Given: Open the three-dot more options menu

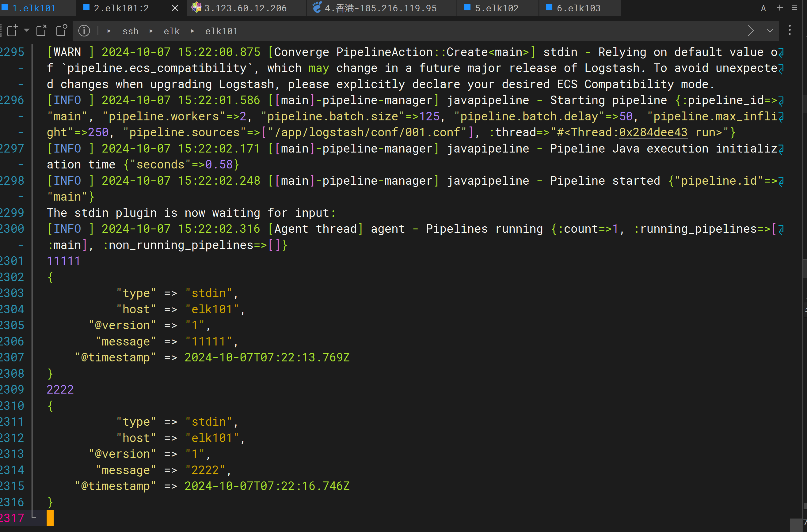Looking at the screenshot, I should 790,30.
